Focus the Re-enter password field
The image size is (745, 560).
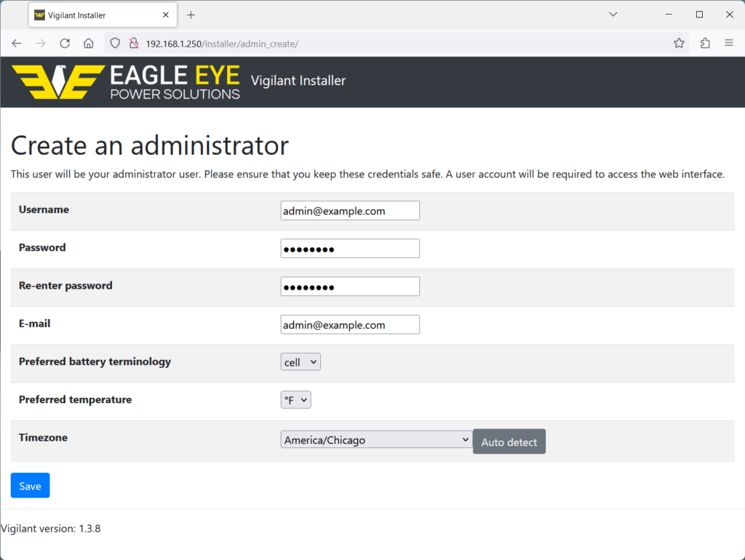pos(350,287)
